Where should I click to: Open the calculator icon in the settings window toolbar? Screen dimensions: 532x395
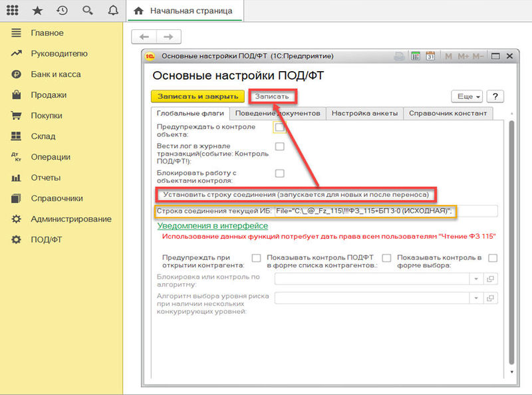pyautogui.click(x=415, y=57)
